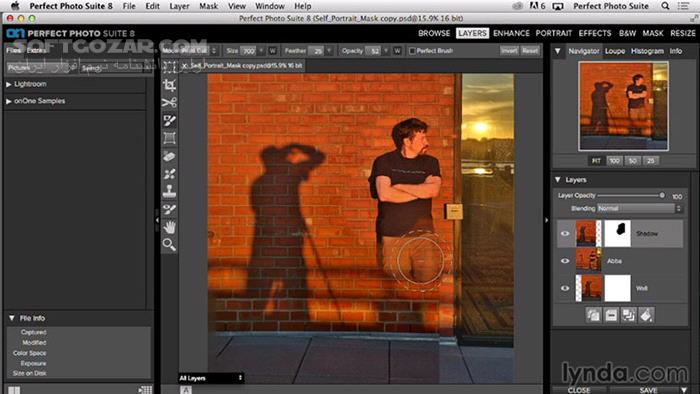Click the Navigator preview thumbnail
700x394 pixels.
pyautogui.click(x=623, y=106)
